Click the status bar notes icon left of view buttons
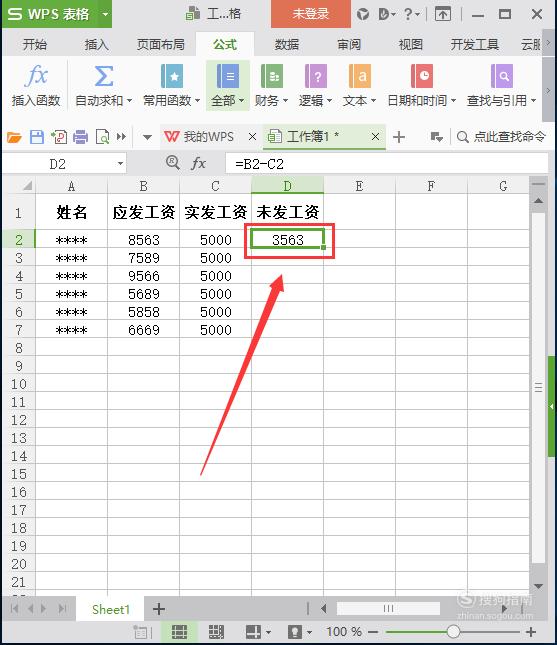The height and width of the screenshot is (645, 557). pyautogui.click(x=142, y=632)
